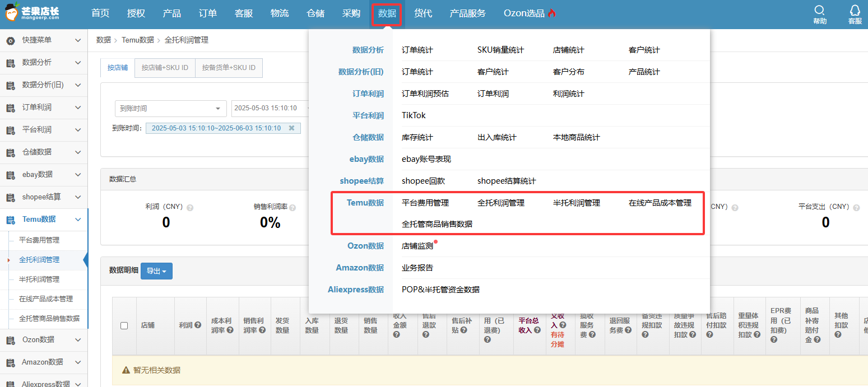Image resolution: width=868 pixels, height=387 pixels.
Task: Open the 到账时间 type dropdown
Action: point(170,108)
